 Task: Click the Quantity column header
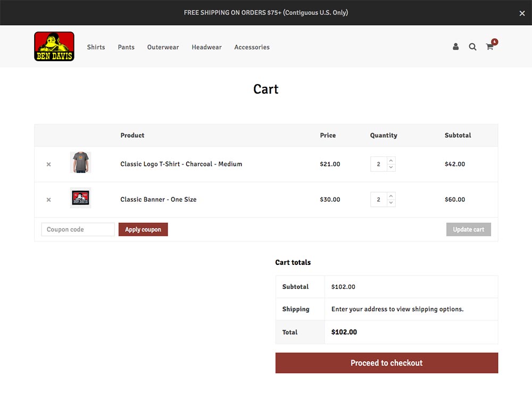pyautogui.click(x=384, y=135)
